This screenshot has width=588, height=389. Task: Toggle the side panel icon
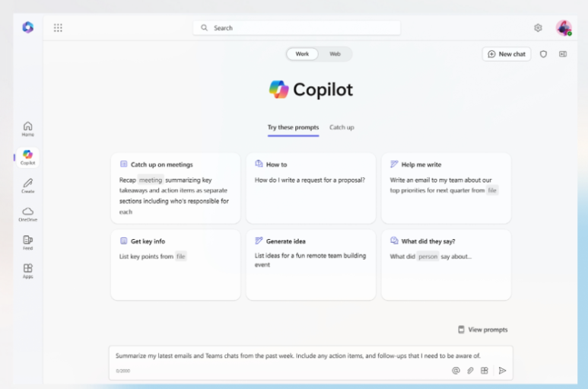563,54
